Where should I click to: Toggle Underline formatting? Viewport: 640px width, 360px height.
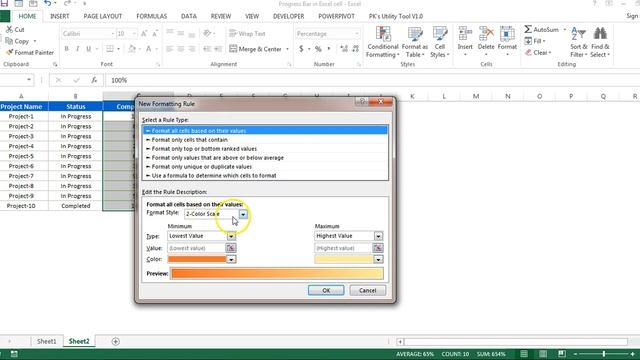(x=89, y=49)
